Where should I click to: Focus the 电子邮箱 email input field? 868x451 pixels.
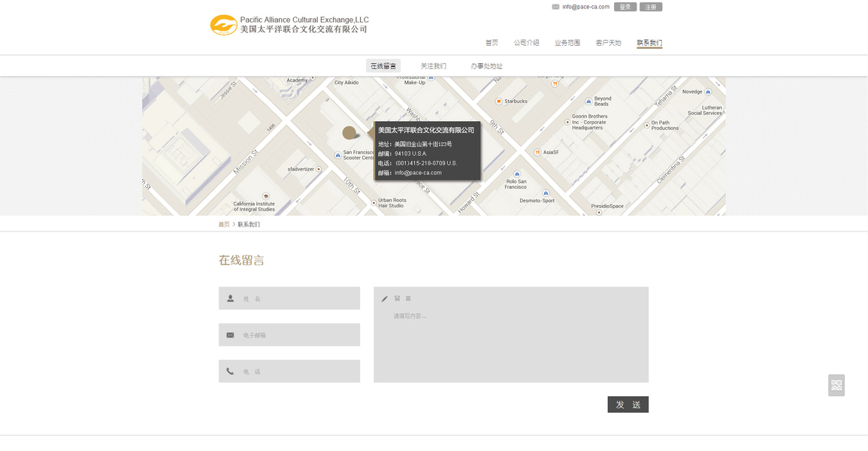click(x=289, y=334)
